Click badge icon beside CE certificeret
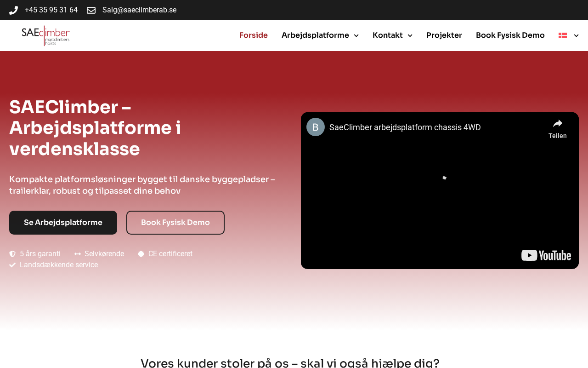This screenshot has height=368, width=588. point(141,254)
